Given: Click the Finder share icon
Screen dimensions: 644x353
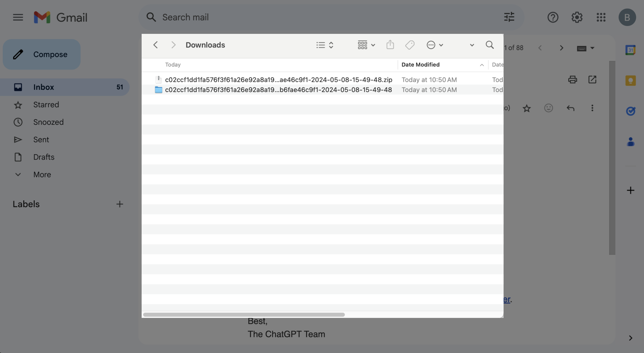Looking at the screenshot, I should [390, 45].
